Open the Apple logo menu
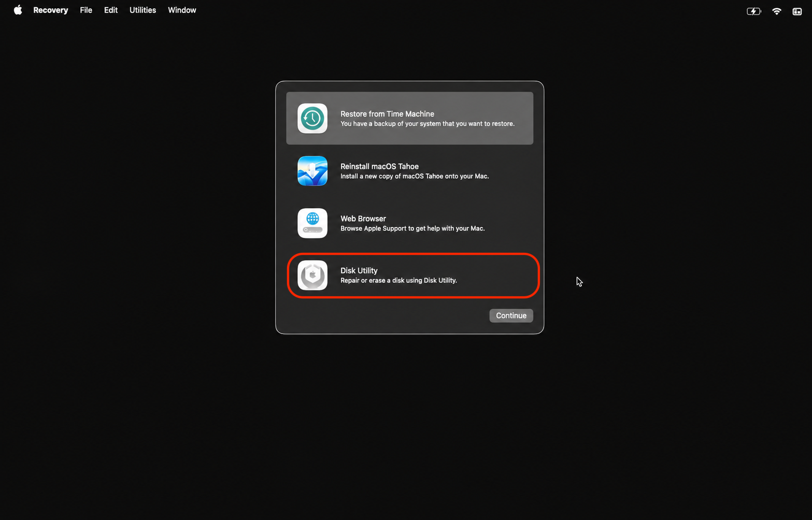 (18, 10)
